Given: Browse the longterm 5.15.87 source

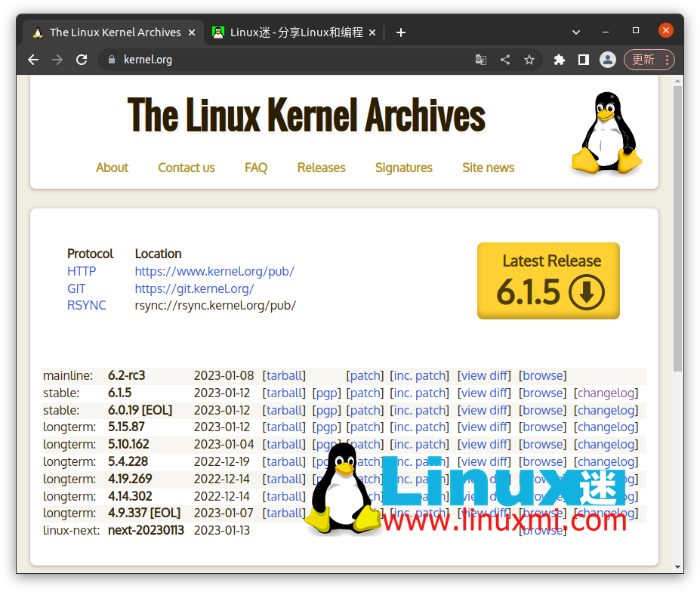Looking at the screenshot, I should point(542,427).
